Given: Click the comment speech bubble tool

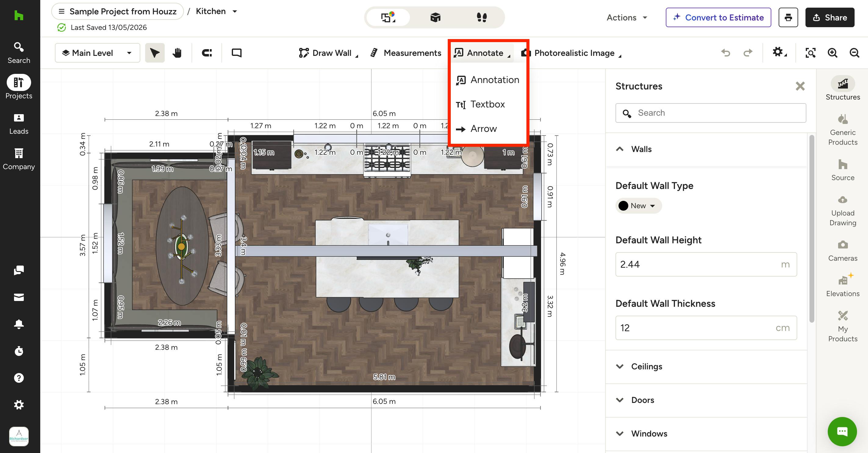Looking at the screenshot, I should (237, 53).
